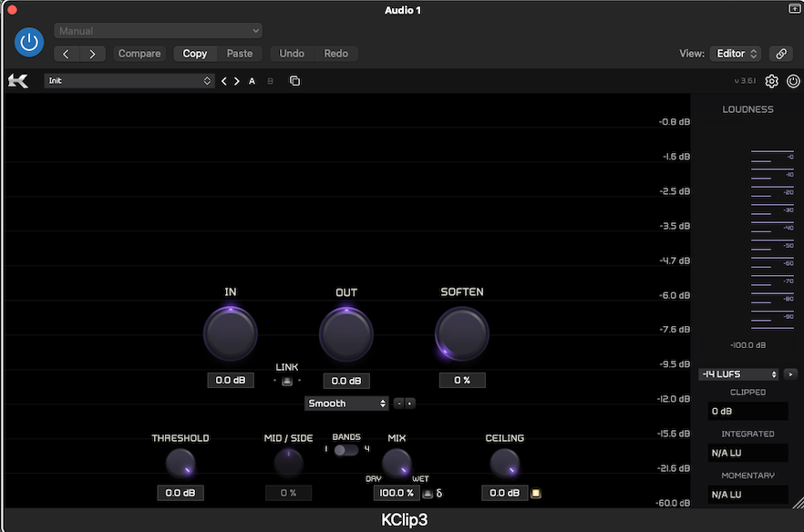This screenshot has width=804, height=532.
Task: Click the THRESHOLD 0.0 dB value field
Action: 180,493
